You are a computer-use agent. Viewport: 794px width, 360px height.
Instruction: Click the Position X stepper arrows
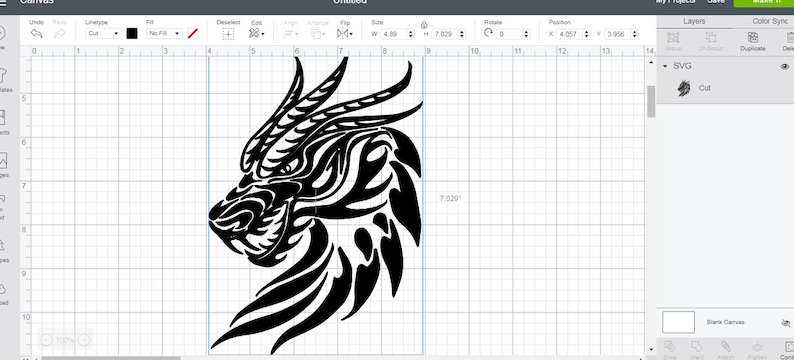[x=587, y=34]
